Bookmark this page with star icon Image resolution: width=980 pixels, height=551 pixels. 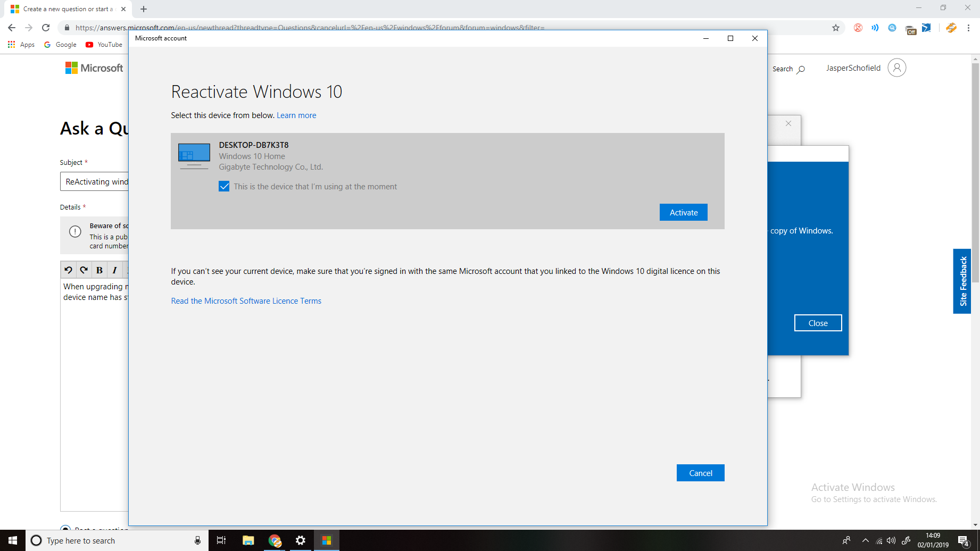coord(836,28)
